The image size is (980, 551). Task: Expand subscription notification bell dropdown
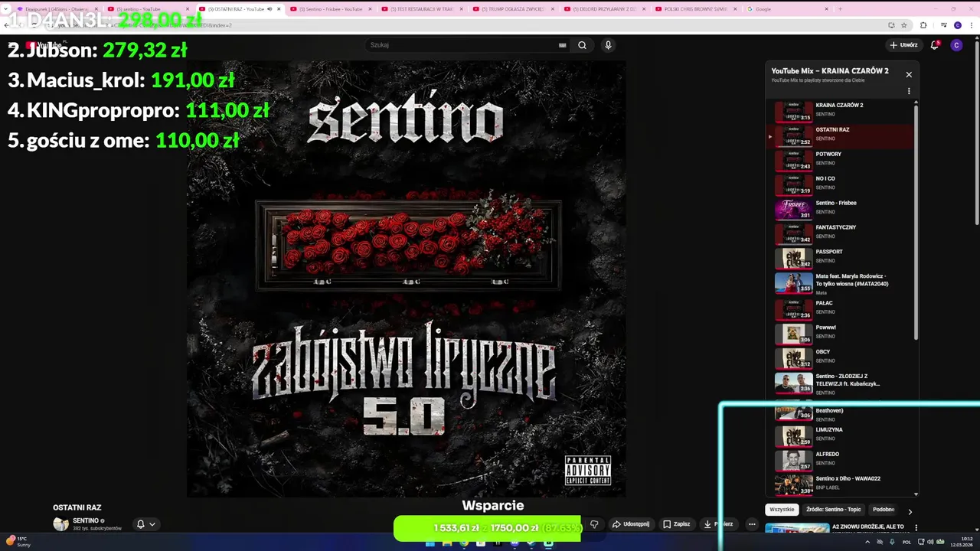pyautogui.click(x=145, y=524)
